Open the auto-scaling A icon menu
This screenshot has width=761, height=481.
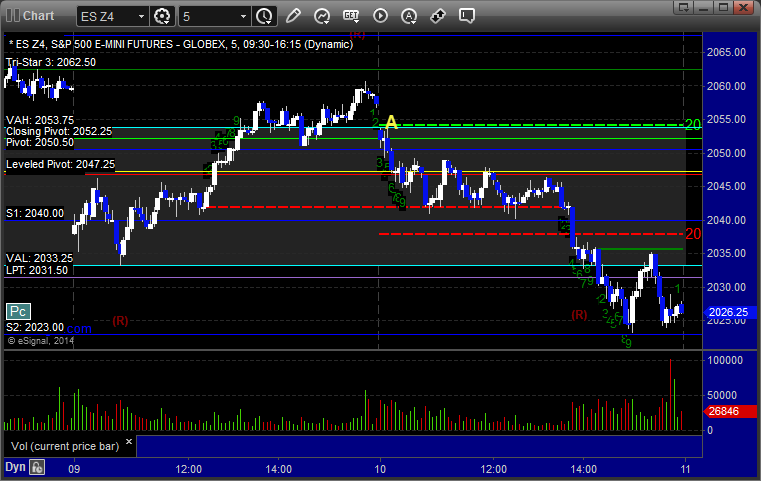point(409,16)
